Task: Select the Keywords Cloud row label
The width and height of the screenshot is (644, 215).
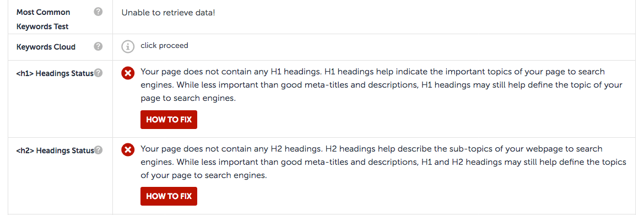Action: [46, 47]
